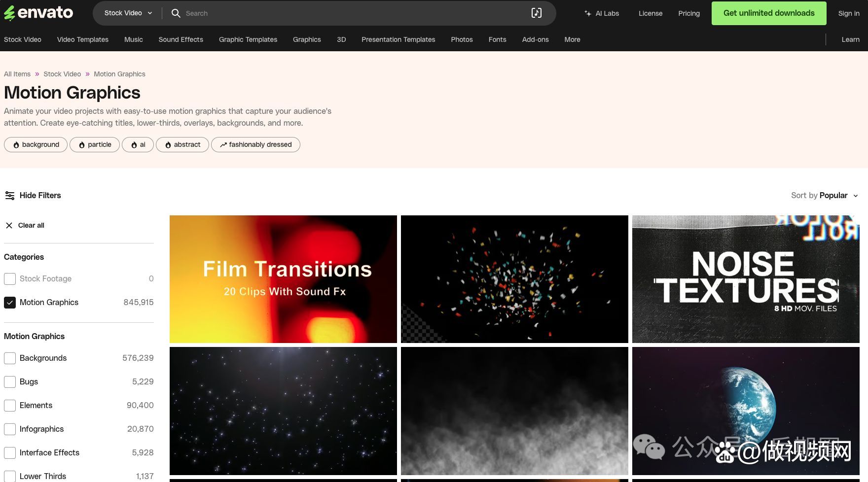
Task: Open the Noise Textures video thumbnail
Action: pyautogui.click(x=745, y=279)
